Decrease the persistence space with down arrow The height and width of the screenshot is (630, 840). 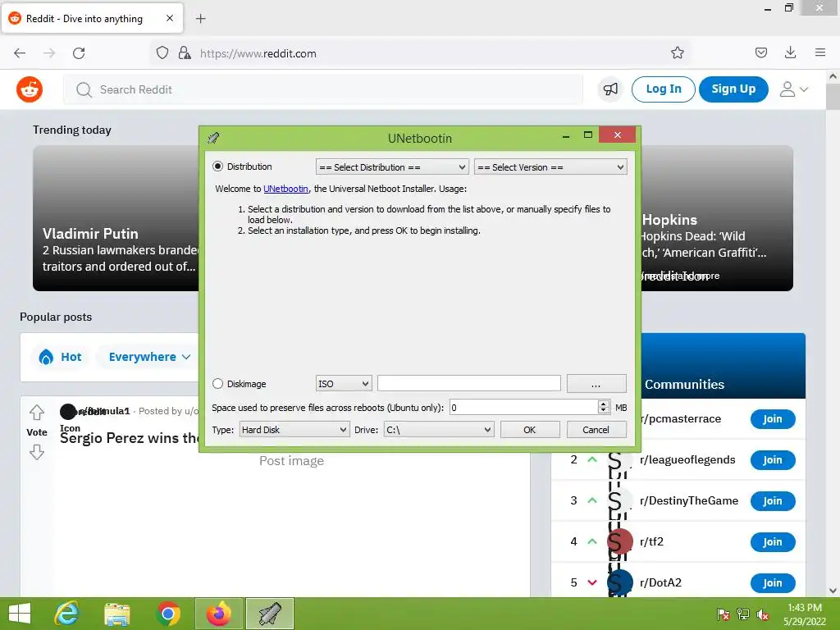[604, 412]
